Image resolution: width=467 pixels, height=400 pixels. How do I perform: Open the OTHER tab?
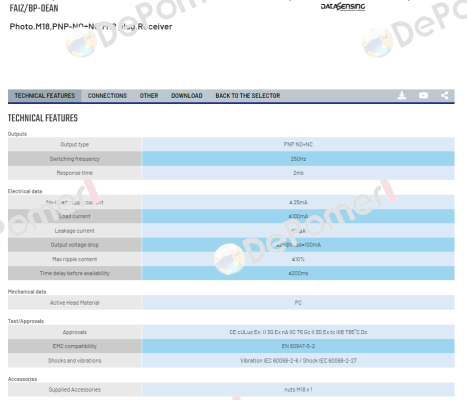click(149, 96)
